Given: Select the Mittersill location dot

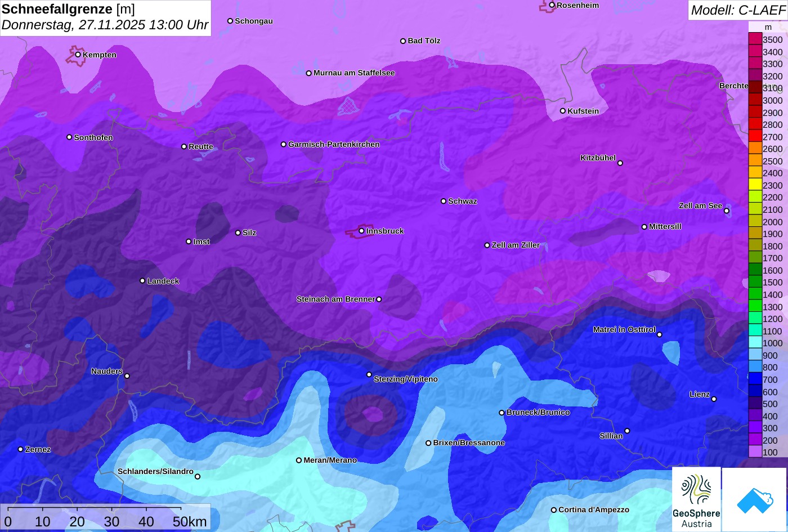Looking at the screenshot, I should [644, 227].
